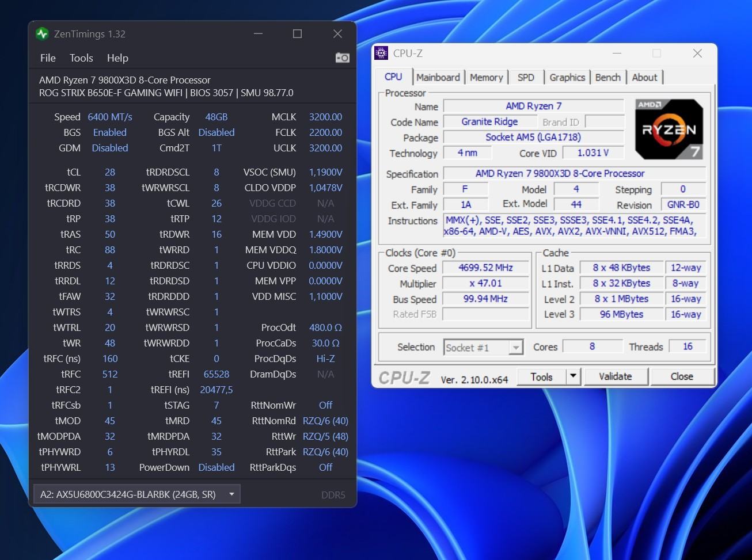Click the ZenTimings app logo icon
The image size is (752, 560).
click(x=42, y=34)
